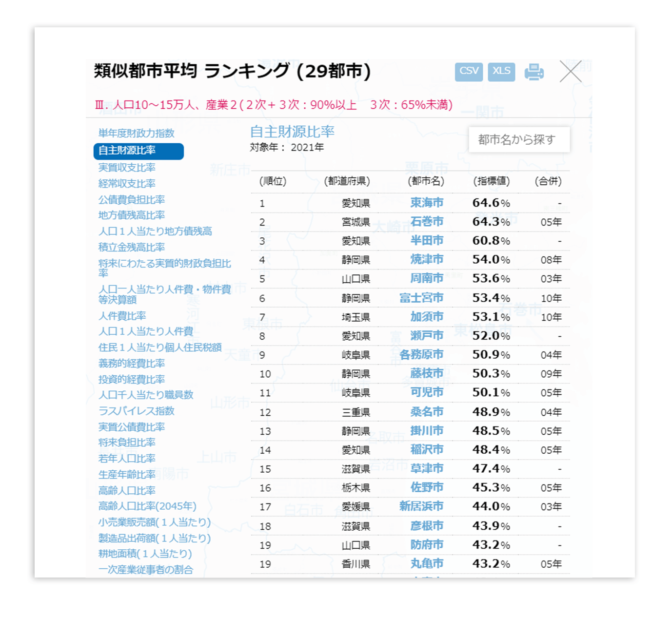This screenshot has width=672, height=617.
Task: Open city link 可児市
Action: 427,393
